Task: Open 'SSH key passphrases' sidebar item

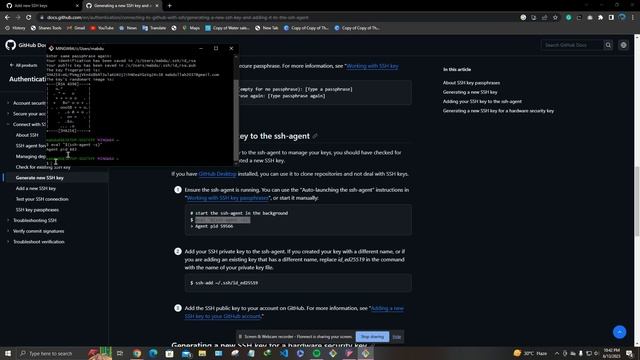Action: pyautogui.click(x=37, y=210)
